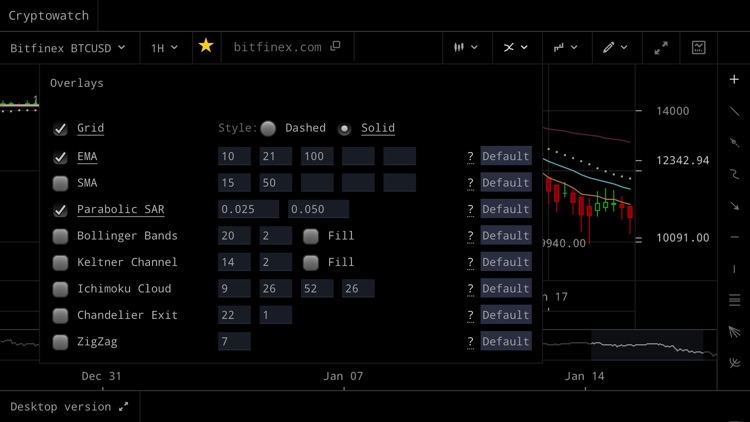750x422 pixels.
Task: Open the pencil drawing tools menu
Action: pos(615,47)
